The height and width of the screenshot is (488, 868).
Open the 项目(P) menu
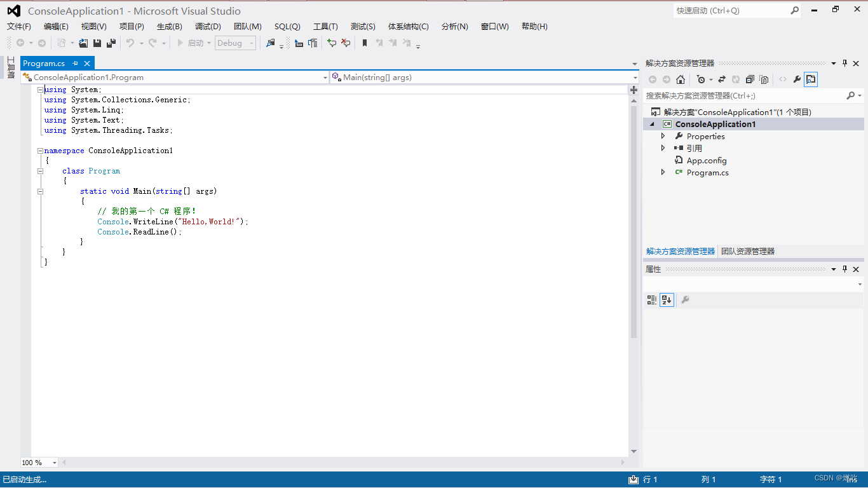(132, 27)
